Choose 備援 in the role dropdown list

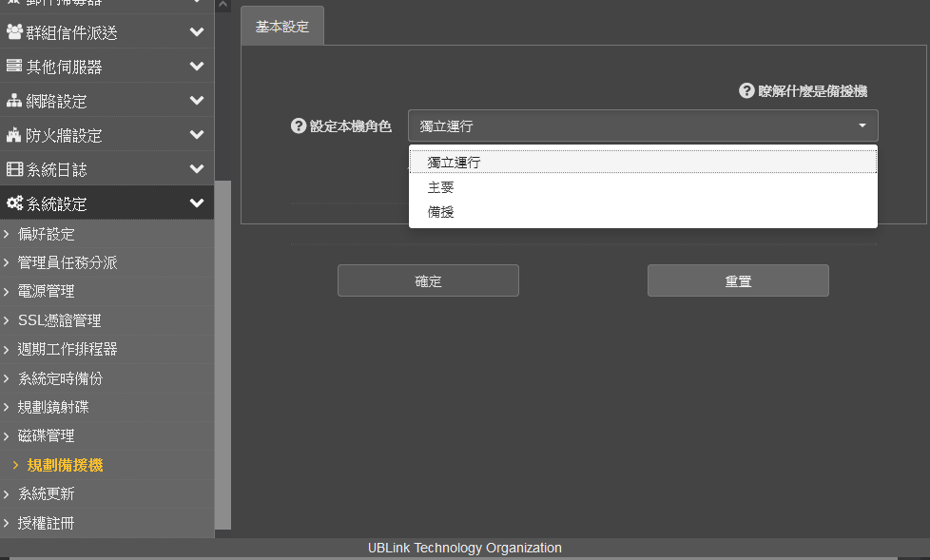point(441,212)
